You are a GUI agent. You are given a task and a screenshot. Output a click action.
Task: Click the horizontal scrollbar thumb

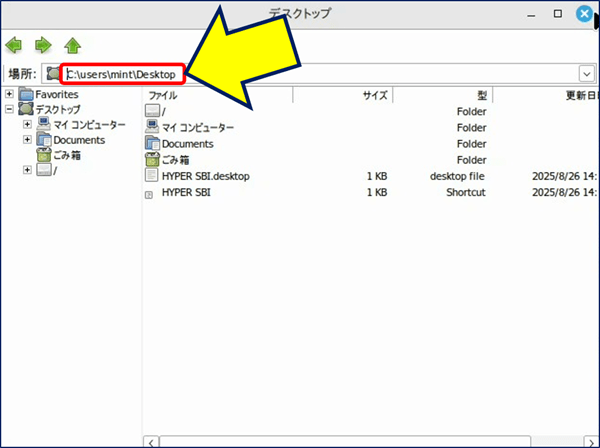(345, 441)
